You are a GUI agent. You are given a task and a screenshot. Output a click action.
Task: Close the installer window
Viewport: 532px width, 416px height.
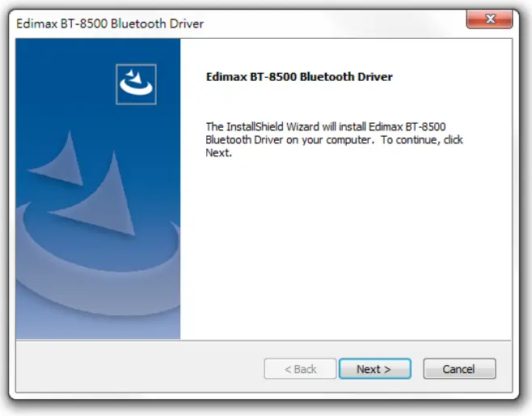tap(490, 19)
